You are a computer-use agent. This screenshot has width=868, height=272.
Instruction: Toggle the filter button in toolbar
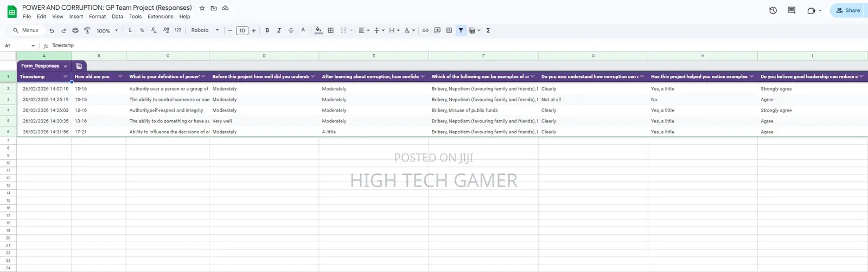pos(461,30)
